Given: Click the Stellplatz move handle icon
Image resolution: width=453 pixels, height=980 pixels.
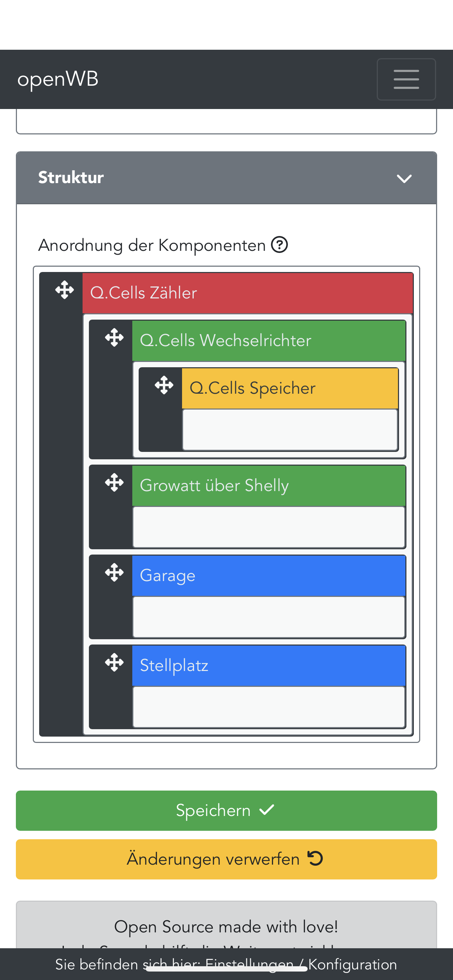Looking at the screenshot, I should 114,663.
